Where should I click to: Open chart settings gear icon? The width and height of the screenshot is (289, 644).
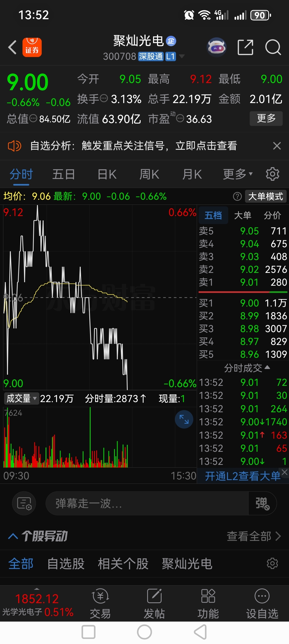[272, 174]
